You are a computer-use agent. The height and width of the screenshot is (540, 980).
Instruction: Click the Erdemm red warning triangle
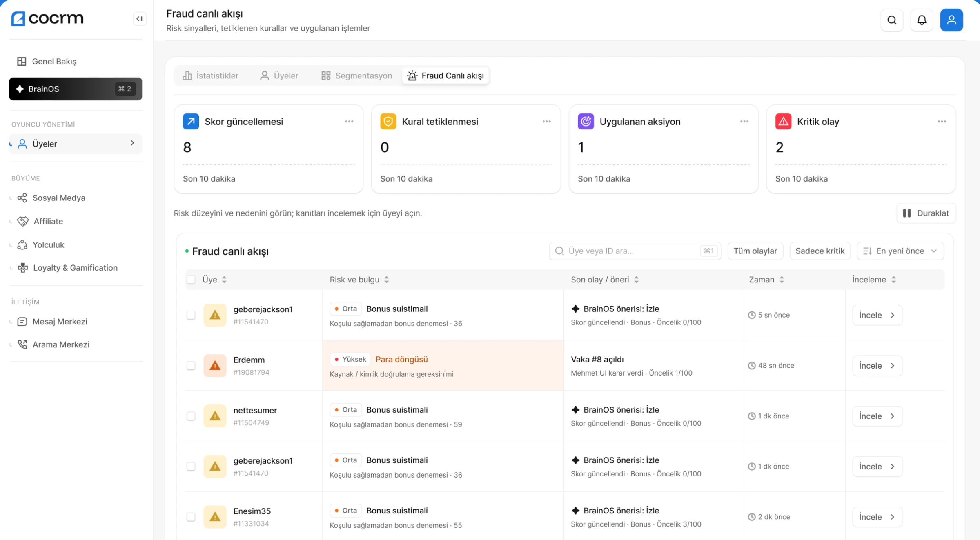pyautogui.click(x=215, y=365)
